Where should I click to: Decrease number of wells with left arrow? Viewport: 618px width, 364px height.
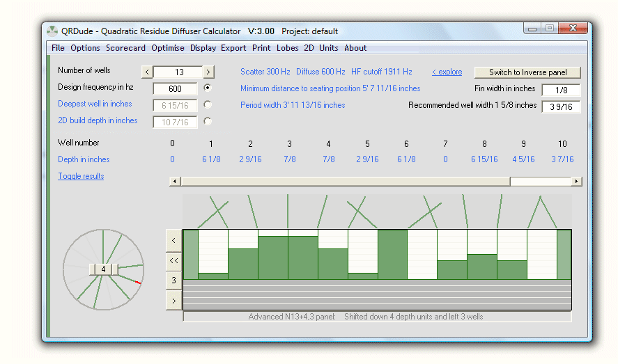[x=147, y=72]
